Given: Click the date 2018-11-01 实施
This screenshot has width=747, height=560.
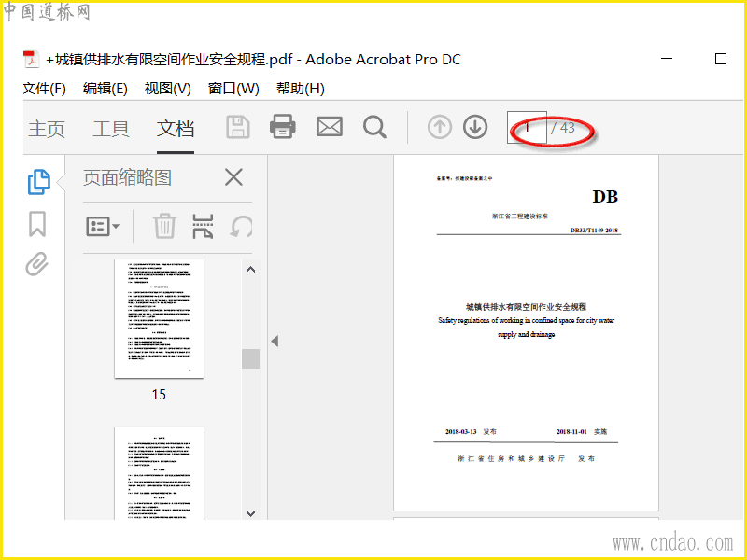Looking at the screenshot, I should [582, 432].
